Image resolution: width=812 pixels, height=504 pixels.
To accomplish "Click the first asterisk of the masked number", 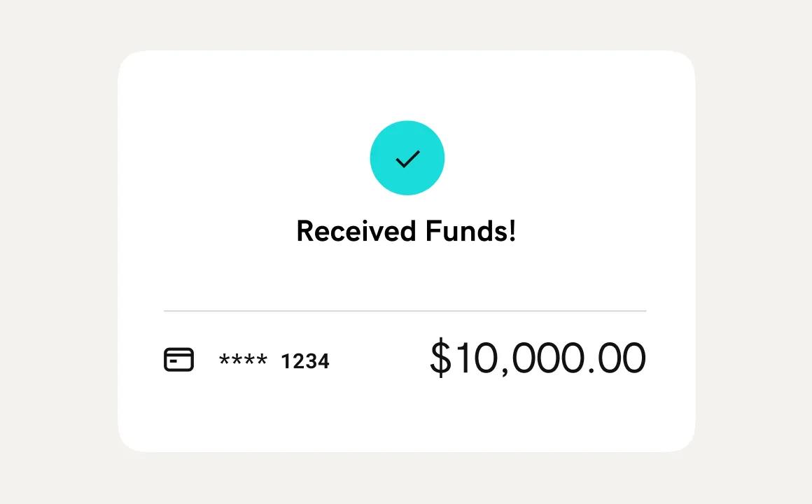I will click(x=224, y=360).
